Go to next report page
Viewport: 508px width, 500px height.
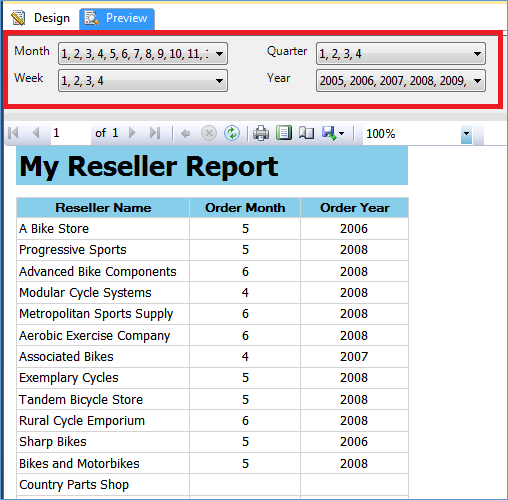click(x=132, y=133)
